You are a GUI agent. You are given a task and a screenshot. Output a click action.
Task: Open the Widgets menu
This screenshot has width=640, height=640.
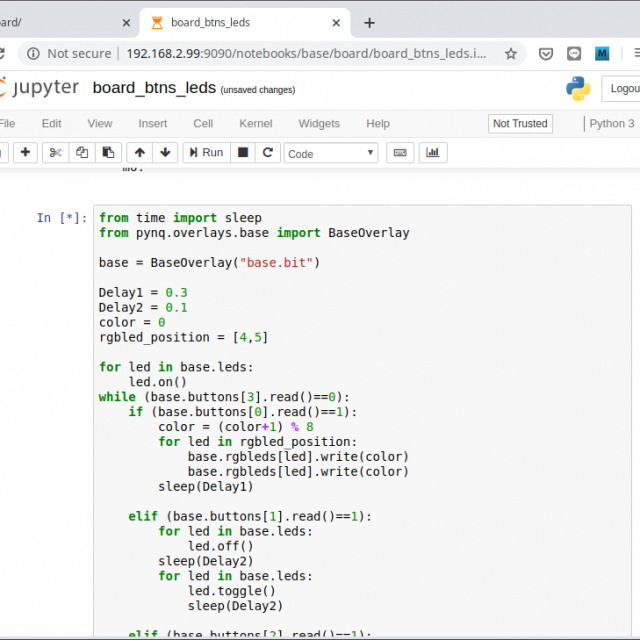pyautogui.click(x=319, y=123)
